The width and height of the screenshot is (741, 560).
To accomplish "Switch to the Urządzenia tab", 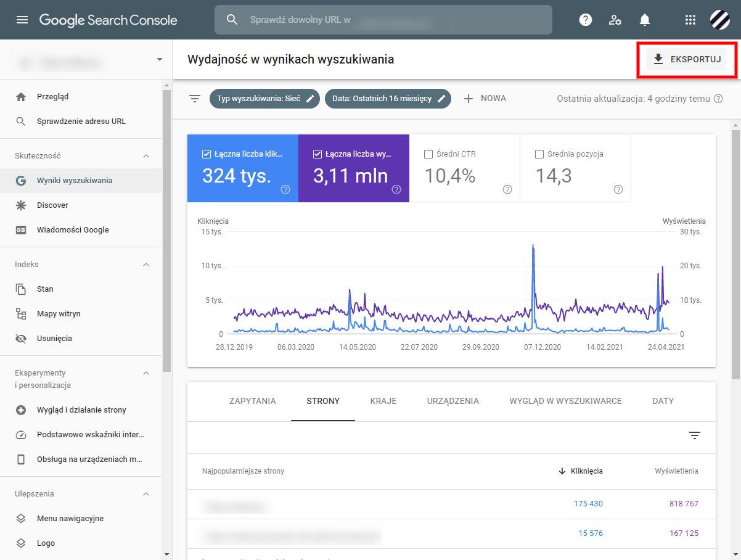I will 452,401.
